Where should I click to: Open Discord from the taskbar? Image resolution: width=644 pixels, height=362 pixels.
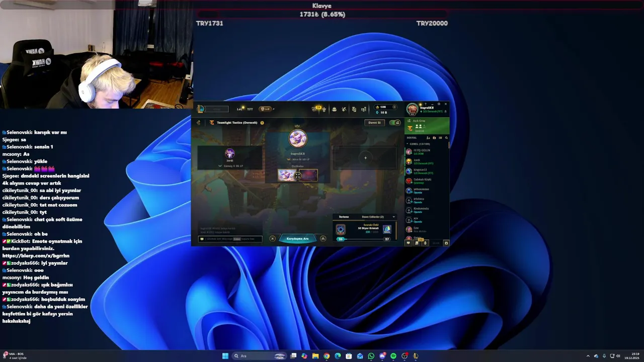click(382, 356)
